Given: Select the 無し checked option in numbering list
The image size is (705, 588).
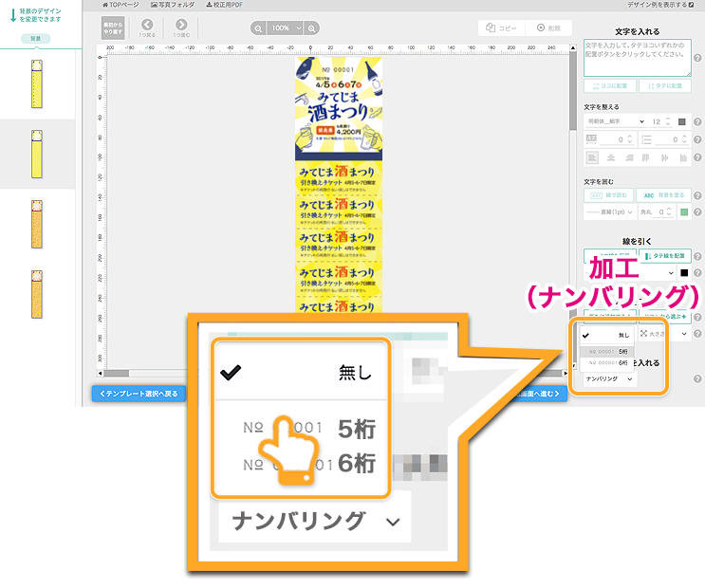Looking at the screenshot, I should [300, 372].
